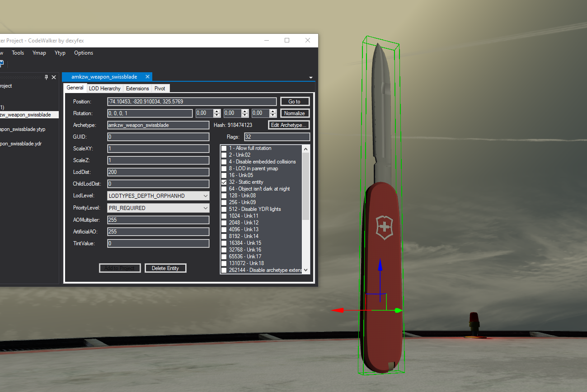The width and height of the screenshot is (587, 392).
Task: Maximize the CodeWalker project window
Action: (x=286, y=40)
